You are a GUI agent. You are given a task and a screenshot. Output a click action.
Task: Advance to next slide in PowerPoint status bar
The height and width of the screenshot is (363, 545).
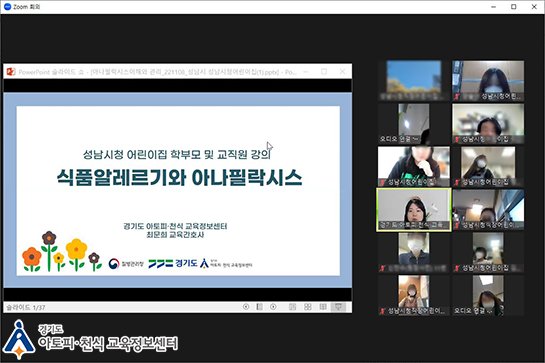coord(273,307)
